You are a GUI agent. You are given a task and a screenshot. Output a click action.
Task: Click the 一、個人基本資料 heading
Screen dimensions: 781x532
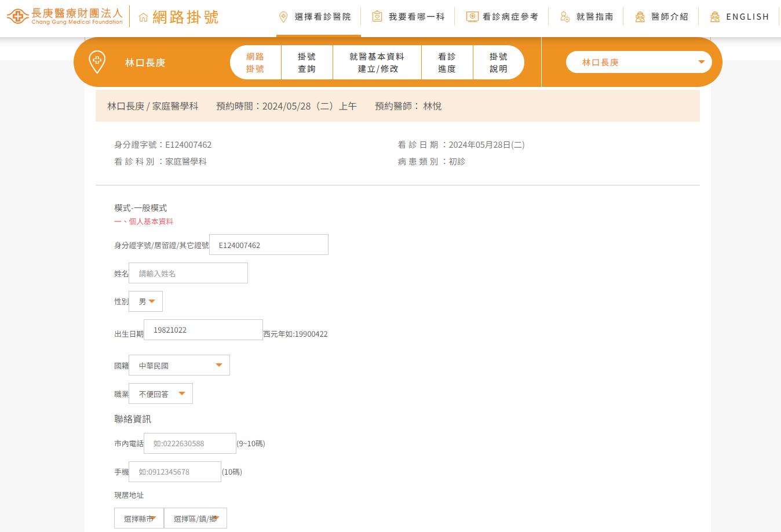pyautogui.click(x=144, y=221)
